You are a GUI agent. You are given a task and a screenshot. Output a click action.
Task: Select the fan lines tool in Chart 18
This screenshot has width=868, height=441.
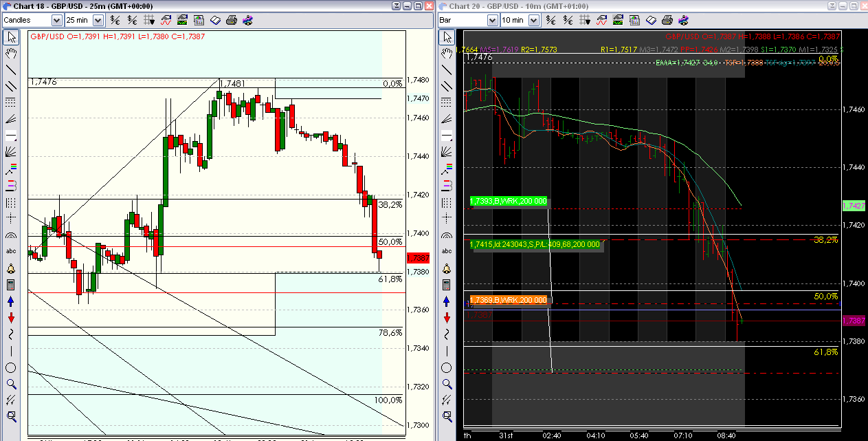pyautogui.click(x=11, y=119)
